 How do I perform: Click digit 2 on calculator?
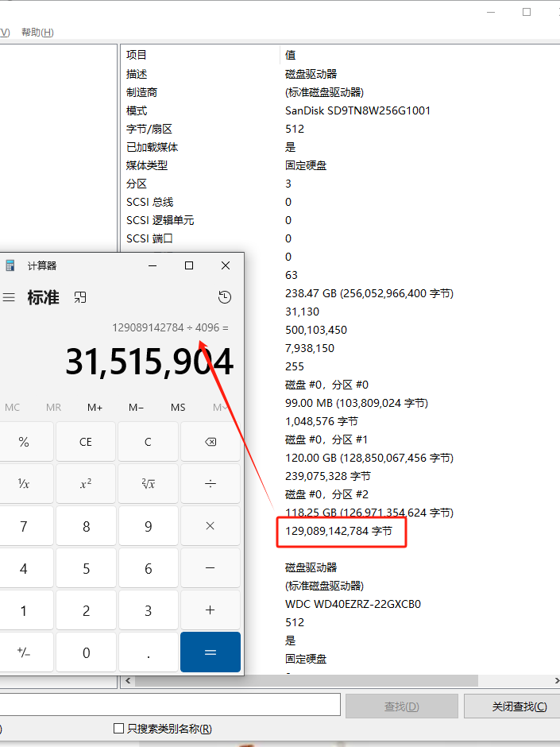[86, 610]
